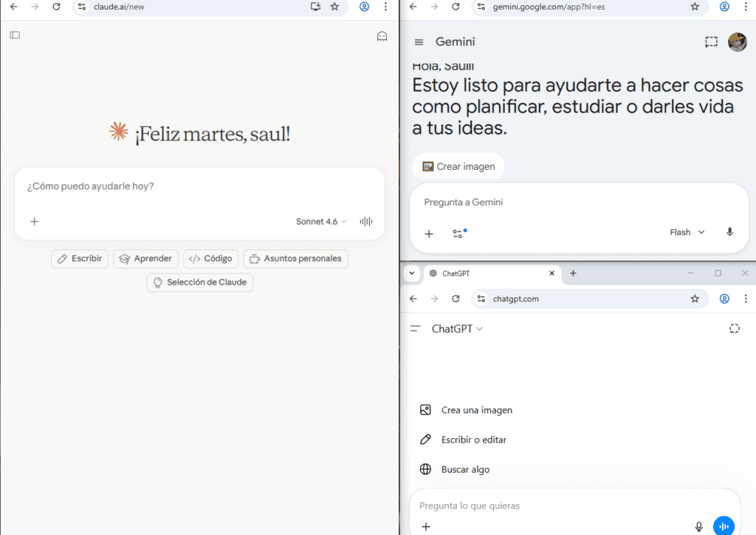
Task: Reload the Gemini page
Action: point(456,7)
